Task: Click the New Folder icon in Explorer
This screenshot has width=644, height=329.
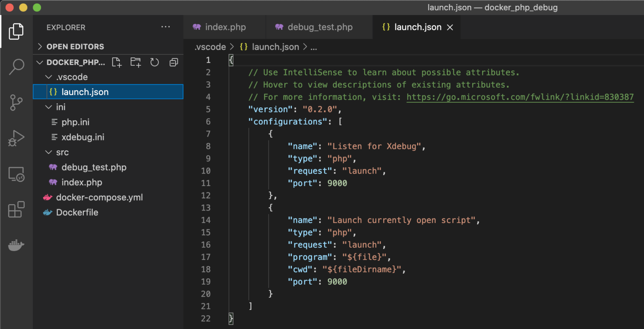Action: tap(135, 62)
